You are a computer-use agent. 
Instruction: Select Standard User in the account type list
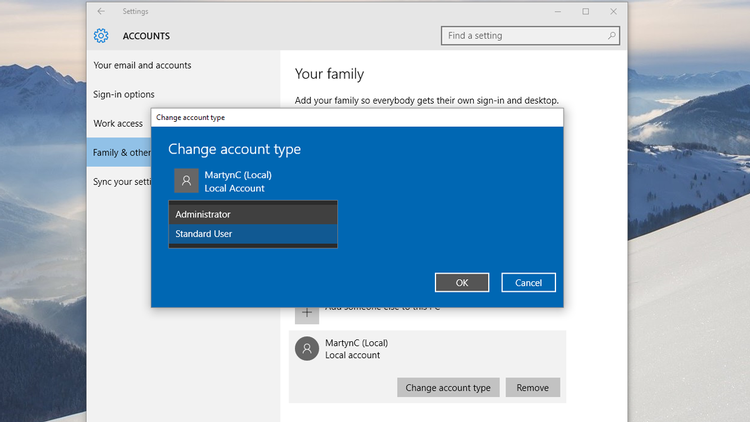point(253,234)
